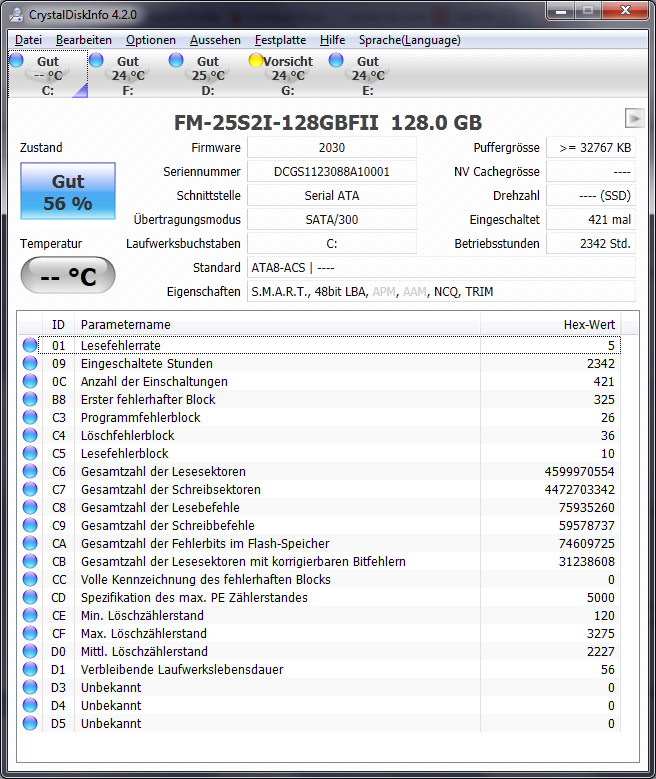Open the Sprache(Language) menu
This screenshot has width=656, height=779.
(410, 40)
